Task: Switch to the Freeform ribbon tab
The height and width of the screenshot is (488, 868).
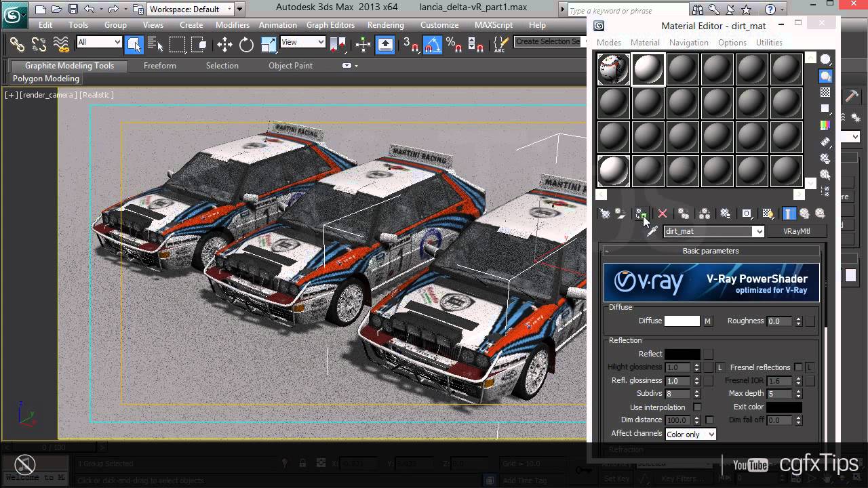Action: [160, 66]
